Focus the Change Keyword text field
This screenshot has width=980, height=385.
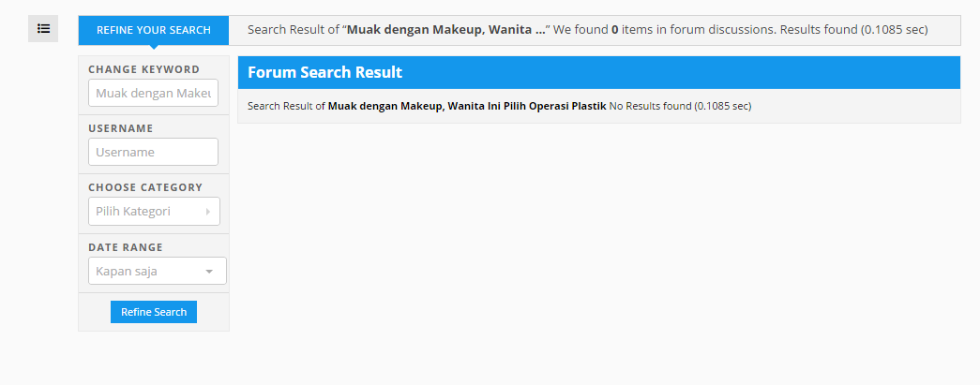point(153,93)
